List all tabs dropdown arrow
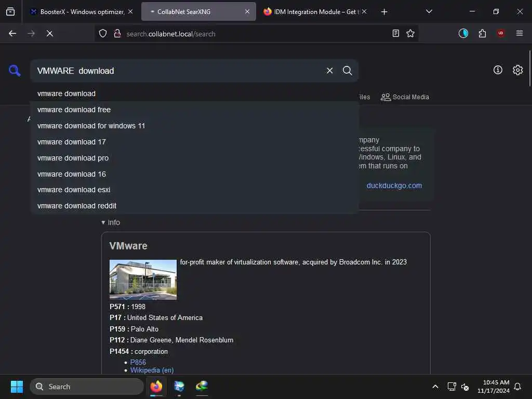This screenshot has height=399, width=532. (x=429, y=11)
